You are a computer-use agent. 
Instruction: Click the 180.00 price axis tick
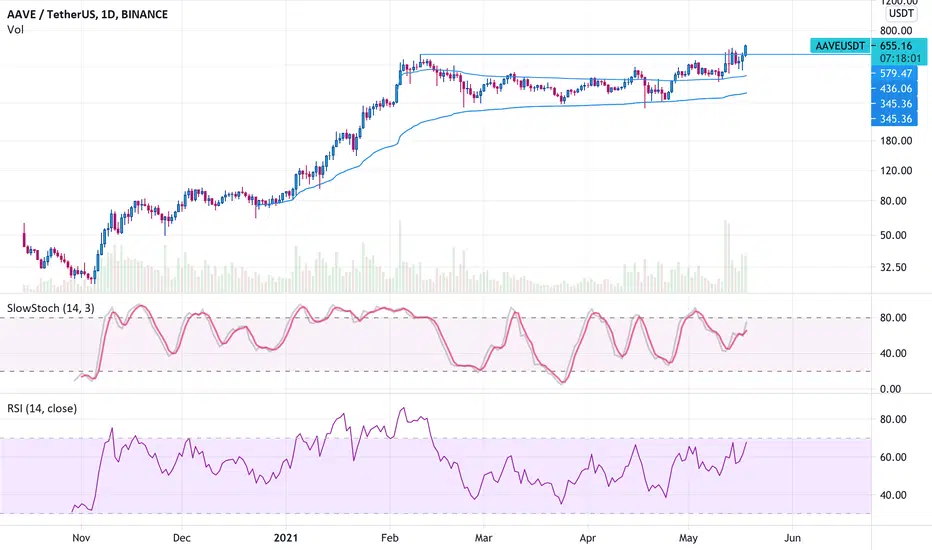(896, 141)
